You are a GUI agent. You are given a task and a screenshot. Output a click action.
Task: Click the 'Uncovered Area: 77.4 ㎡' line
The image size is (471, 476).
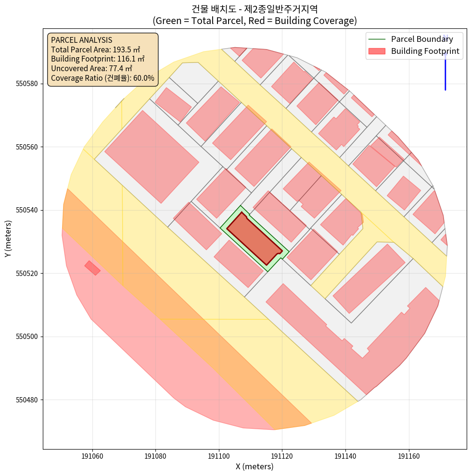pyautogui.click(x=91, y=69)
